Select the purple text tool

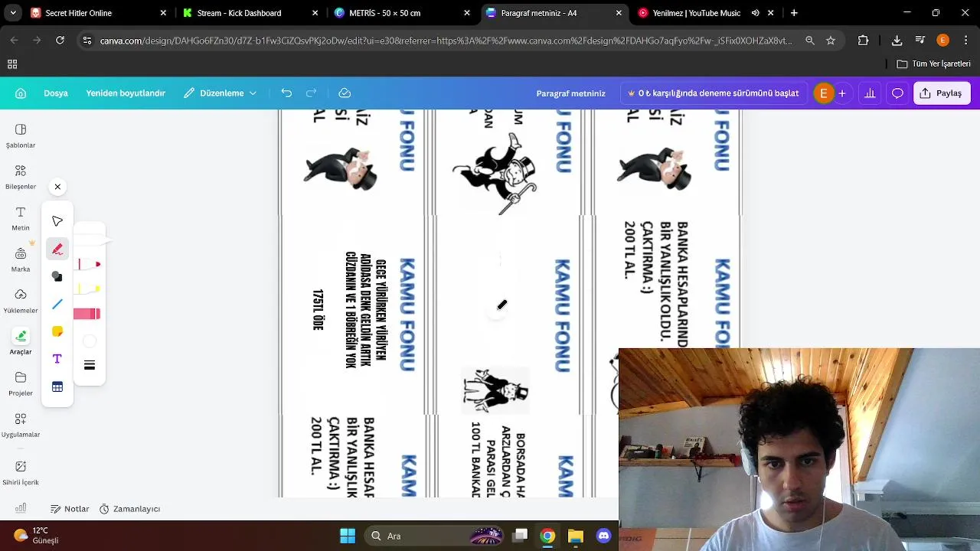click(x=57, y=359)
